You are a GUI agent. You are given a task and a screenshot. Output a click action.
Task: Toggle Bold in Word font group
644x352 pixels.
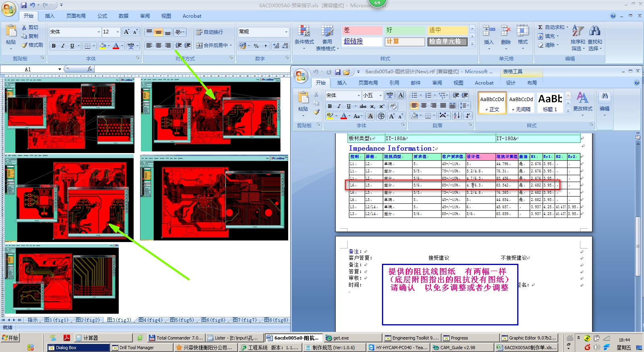click(x=330, y=106)
